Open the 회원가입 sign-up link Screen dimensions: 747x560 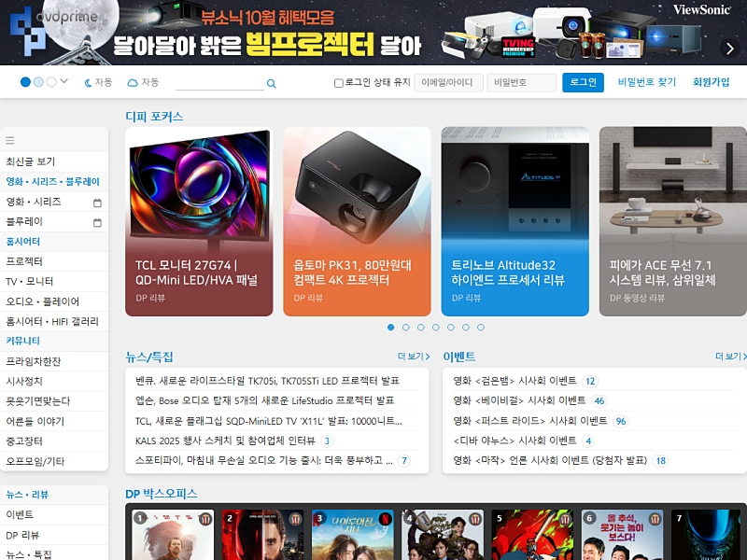tap(711, 82)
